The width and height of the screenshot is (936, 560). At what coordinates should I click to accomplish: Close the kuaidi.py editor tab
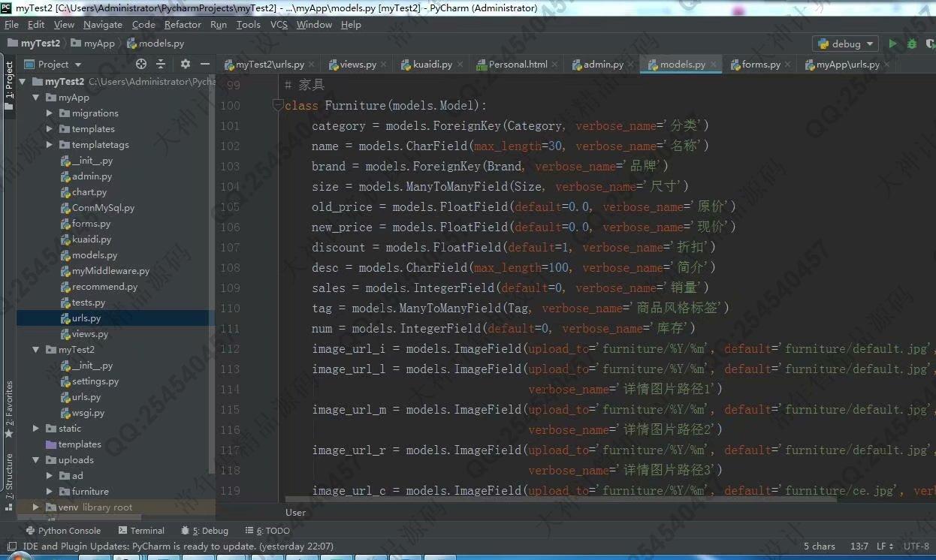[460, 65]
